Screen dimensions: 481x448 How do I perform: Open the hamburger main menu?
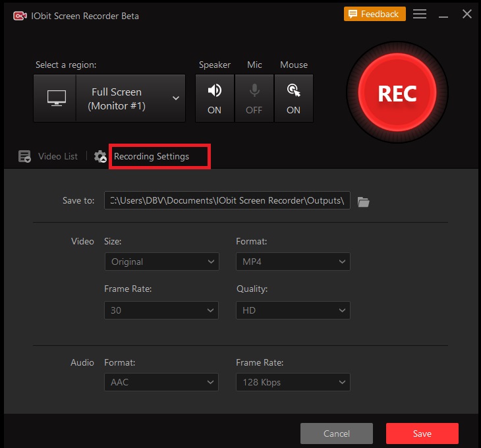click(419, 14)
